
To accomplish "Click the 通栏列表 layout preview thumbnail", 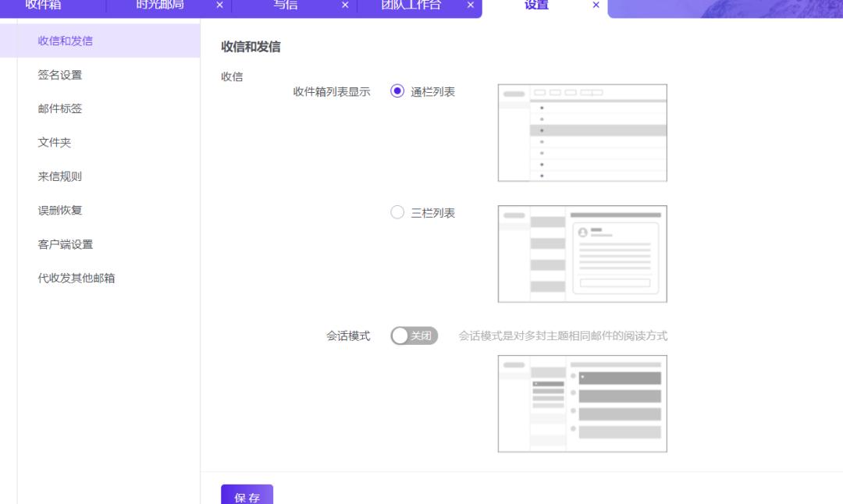I will (x=582, y=133).
